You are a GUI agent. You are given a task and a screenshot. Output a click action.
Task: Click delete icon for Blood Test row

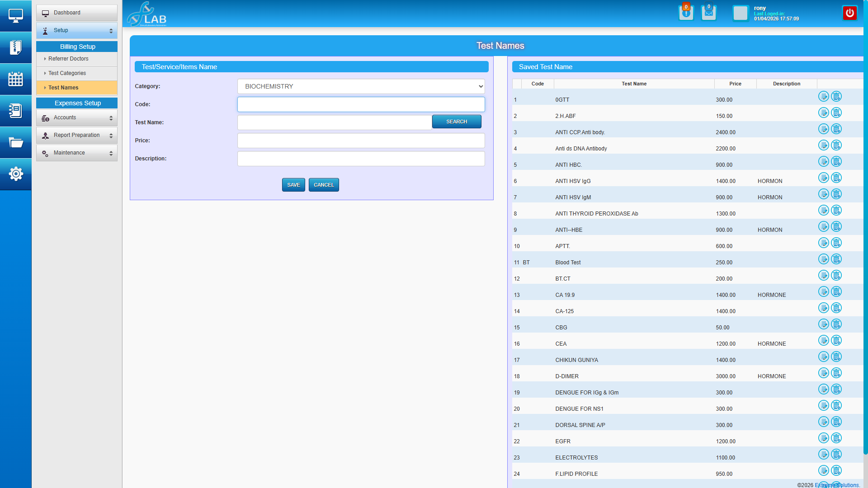[836, 259]
